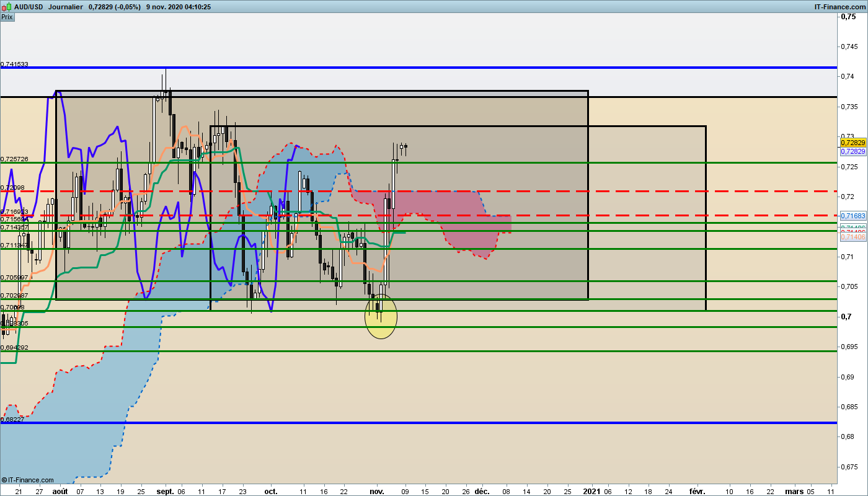
Task: Click the © IT-Finance.com copyright text
Action: tap(28, 480)
